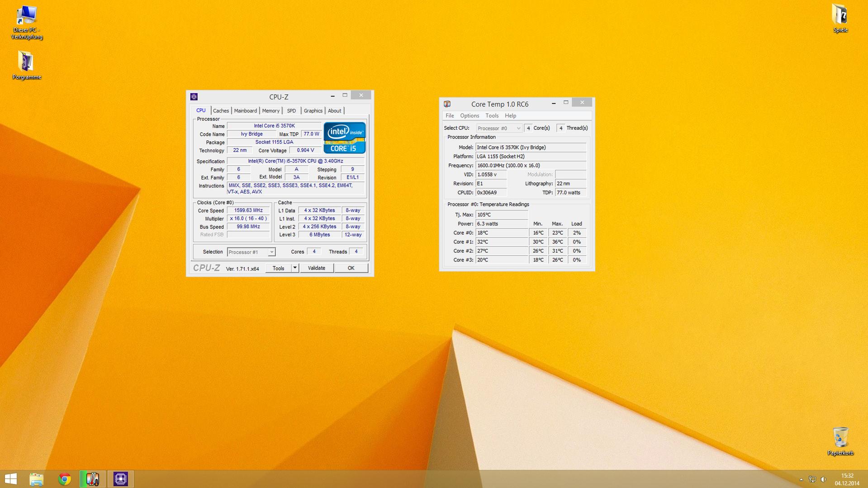The image size is (868, 488).
Task: Open the Dieser PC shortcut desktop icon
Action: click(x=27, y=23)
